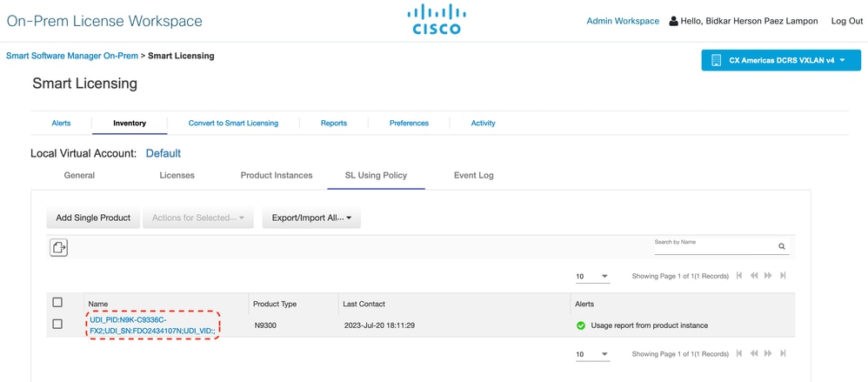Go to first page in upper pager
The image size is (868, 382).
pyautogui.click(x=739, y=276)
